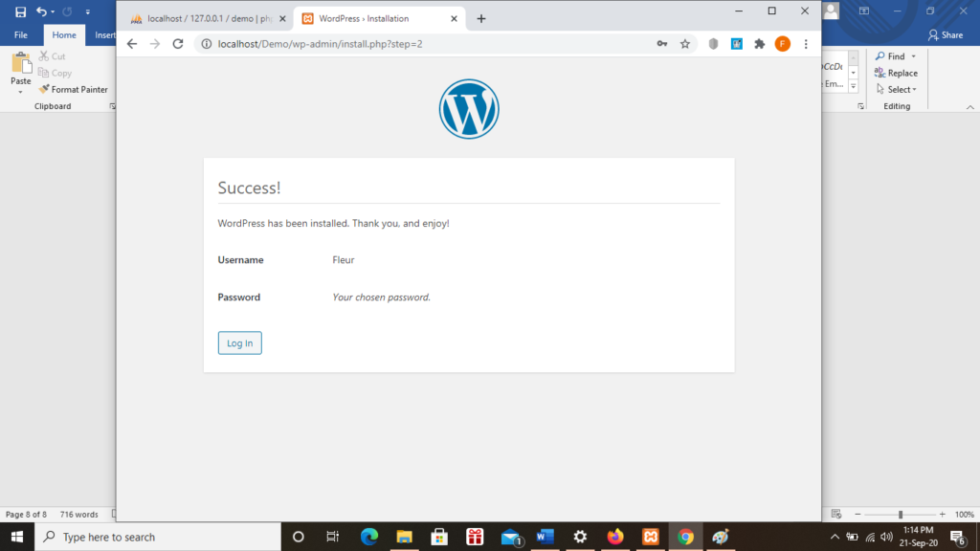Click Page 8 of 8 status

(x=26, y=515)
